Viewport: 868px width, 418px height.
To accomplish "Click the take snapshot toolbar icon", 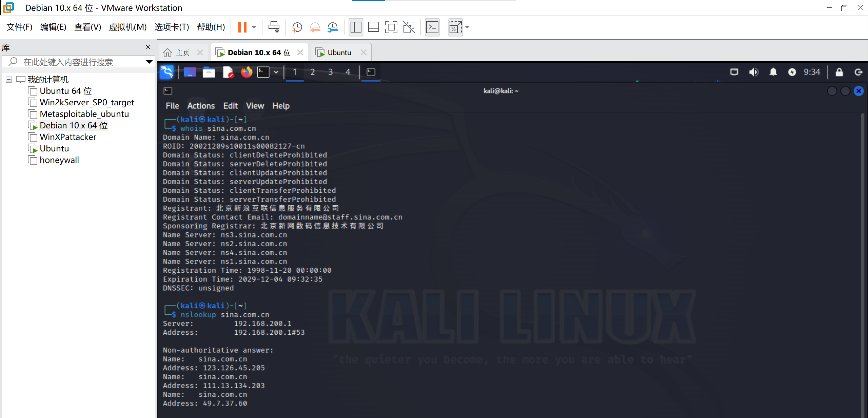I will [x=297, y=27].
